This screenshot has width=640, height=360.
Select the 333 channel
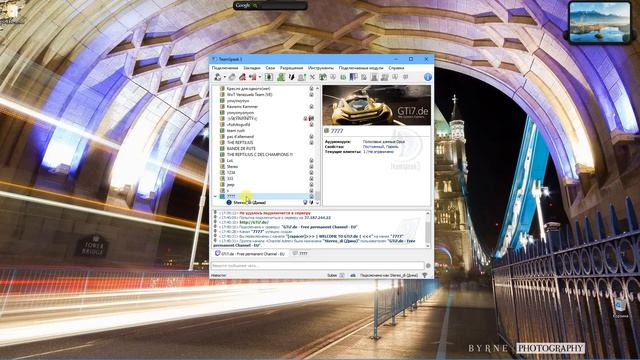point(230,178)
